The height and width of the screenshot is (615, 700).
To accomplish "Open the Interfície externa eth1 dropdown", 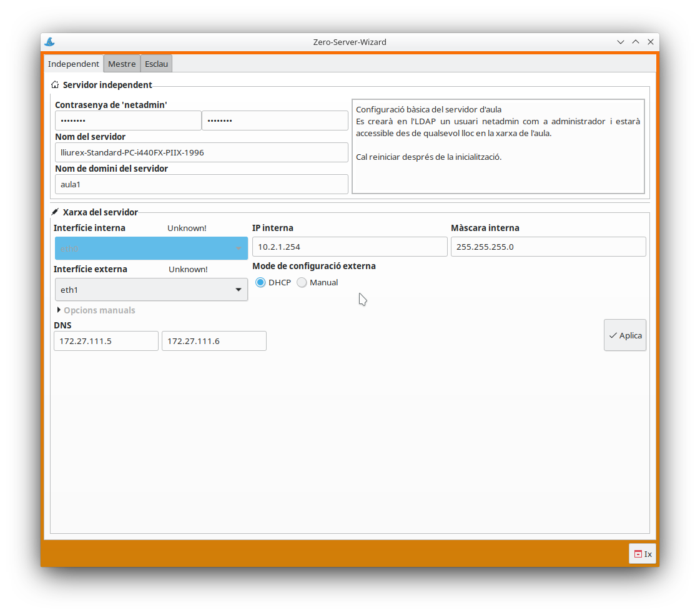I will coord(151,290).
